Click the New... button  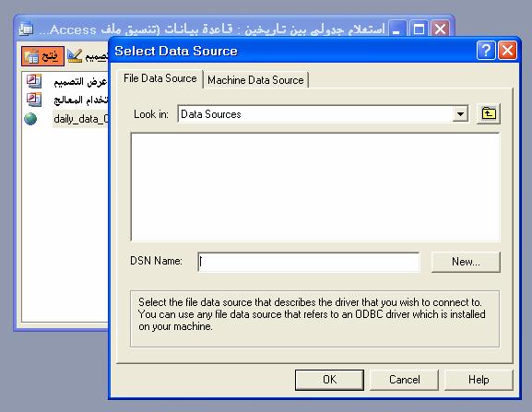click(466, 262)
